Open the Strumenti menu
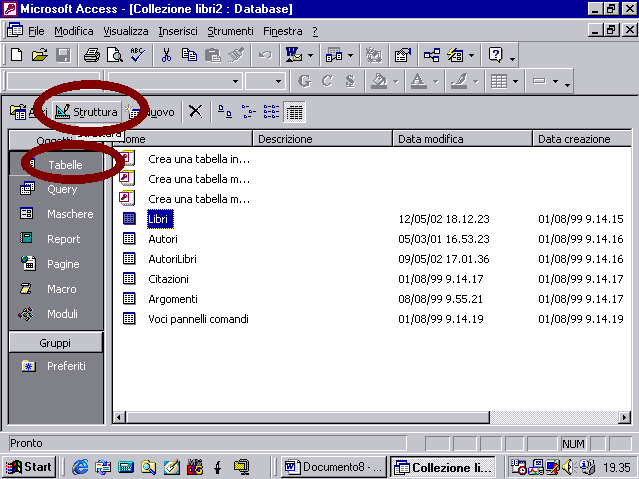 230,31
